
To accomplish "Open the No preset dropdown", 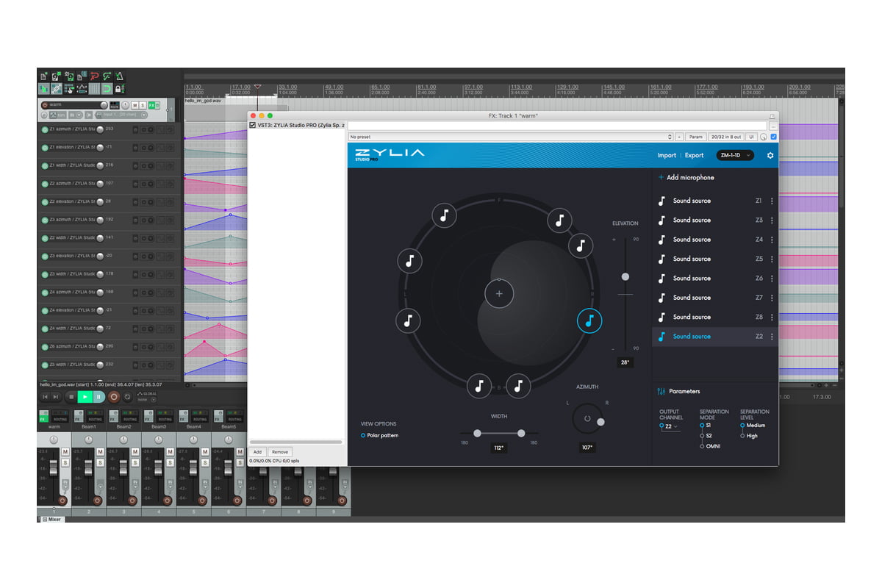I will coord(511,137).
